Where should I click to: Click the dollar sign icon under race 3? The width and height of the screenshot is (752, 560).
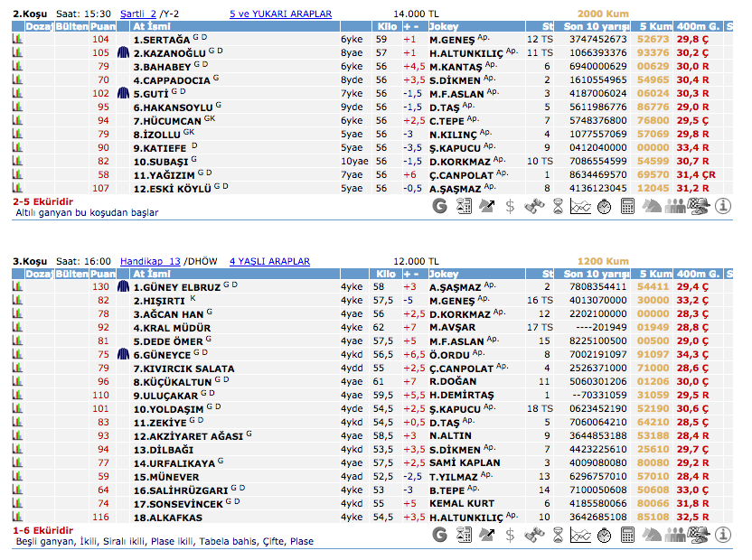coord(511,535)
